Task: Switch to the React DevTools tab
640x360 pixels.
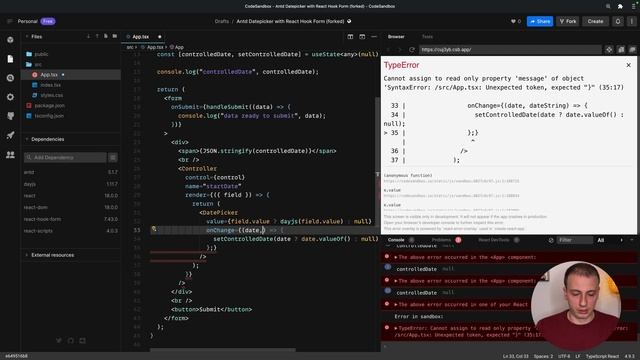Action: coord(493,240)
